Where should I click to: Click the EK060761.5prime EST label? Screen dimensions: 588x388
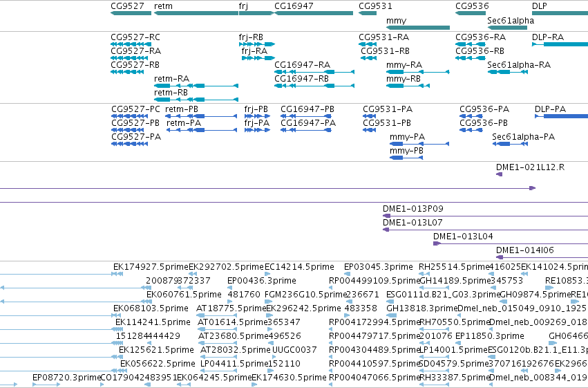tap(184, 295)
